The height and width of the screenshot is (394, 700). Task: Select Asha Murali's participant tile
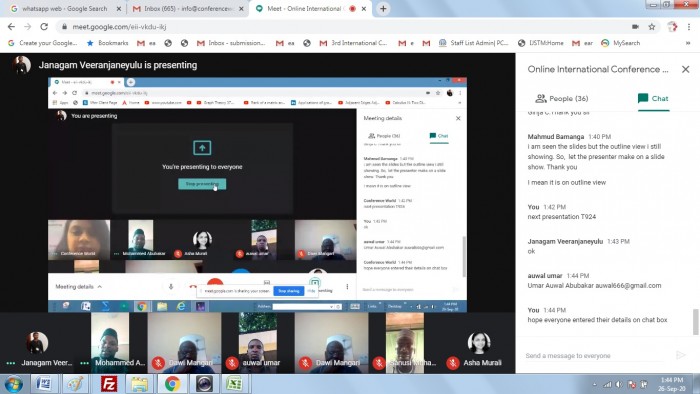[479, 343]
